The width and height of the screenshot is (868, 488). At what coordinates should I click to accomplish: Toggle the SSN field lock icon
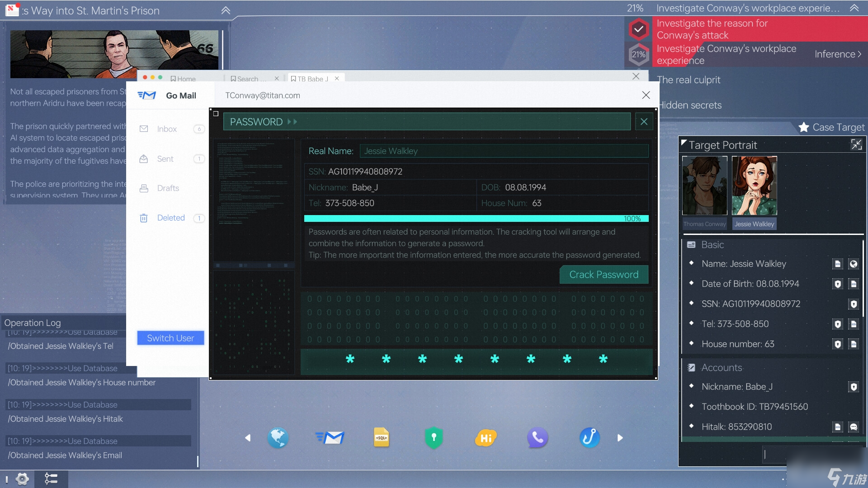click(854, 304)
